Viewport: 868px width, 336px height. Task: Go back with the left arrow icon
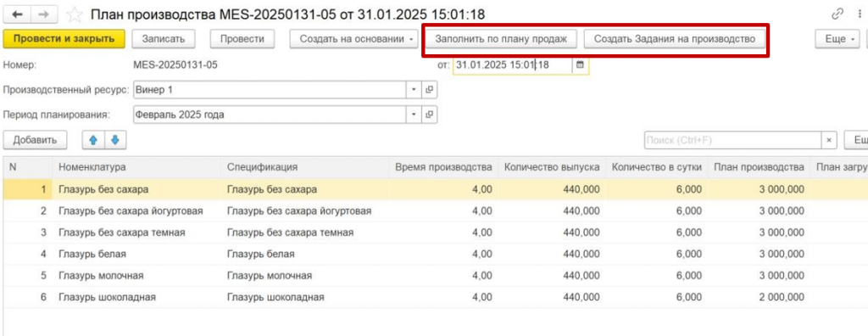(x=17, y=14)
